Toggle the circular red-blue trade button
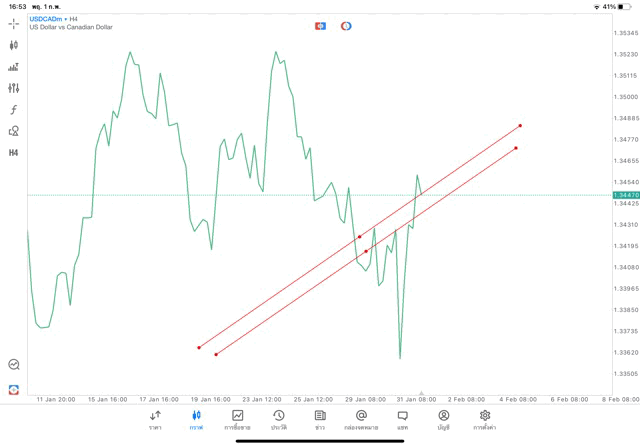The image size is (640, 447). tap(346, 26)
